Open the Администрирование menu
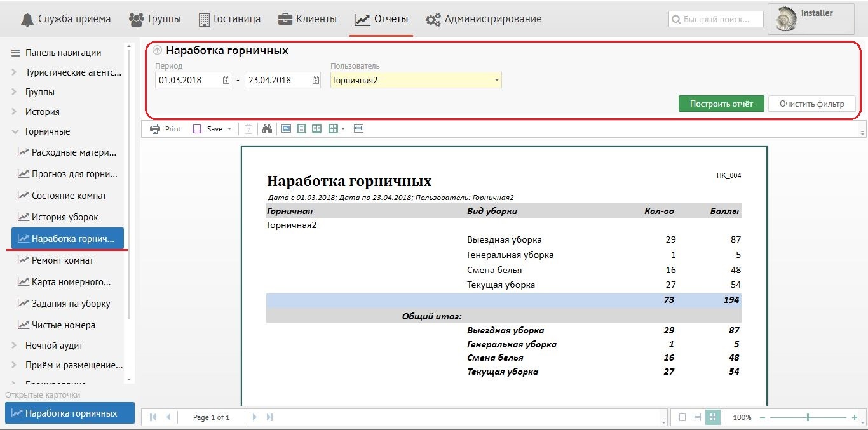The width and height of the screenshot is (868, 430). pyautogui.click(x=484, y=19)
